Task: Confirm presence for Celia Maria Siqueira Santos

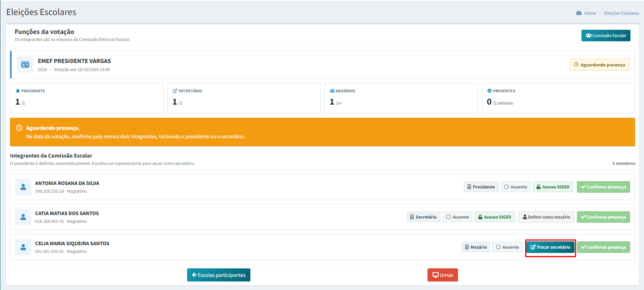Action: (x=603, y=247)
